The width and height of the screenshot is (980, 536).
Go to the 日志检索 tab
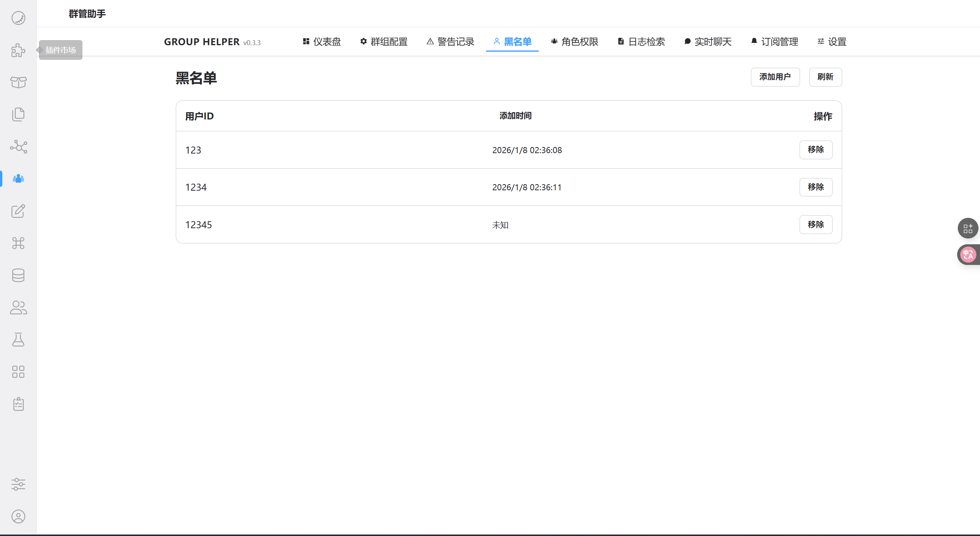[641, 42]
